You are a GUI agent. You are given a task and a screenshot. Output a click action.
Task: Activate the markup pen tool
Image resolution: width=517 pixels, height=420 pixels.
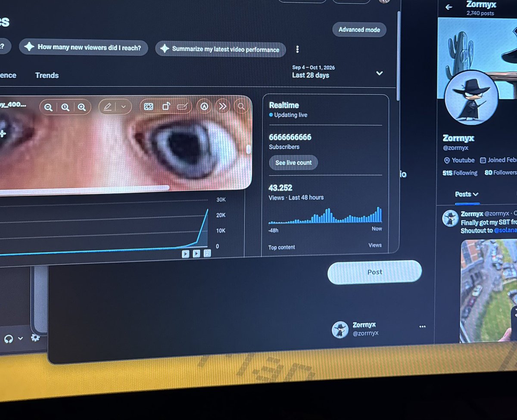(108, 106)
